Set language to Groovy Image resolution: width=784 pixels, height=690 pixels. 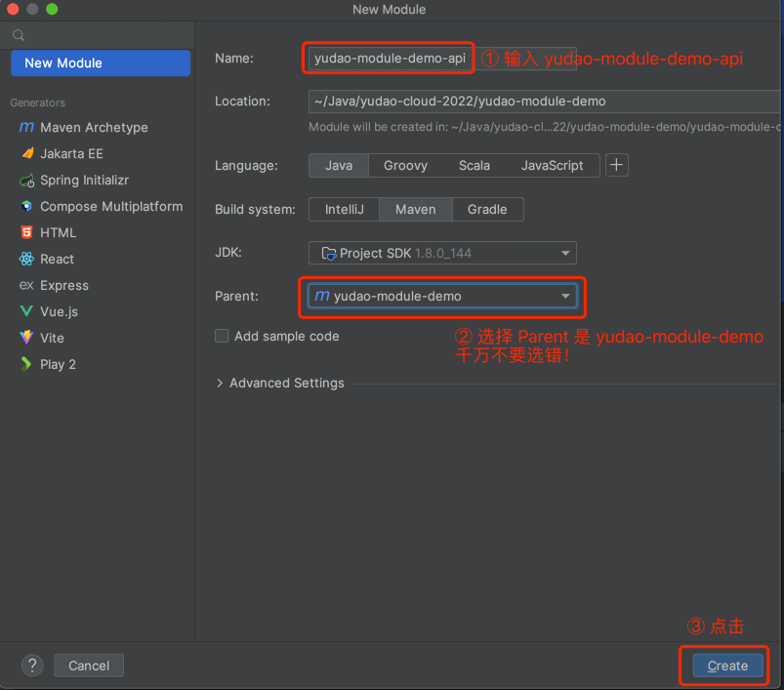click(405, 165)
